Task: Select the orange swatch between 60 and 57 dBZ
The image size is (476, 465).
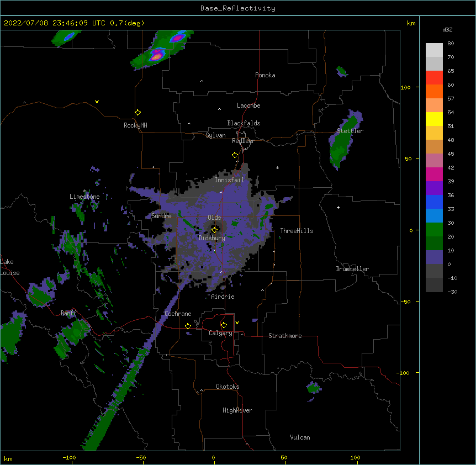Action: tap(434, 91)
